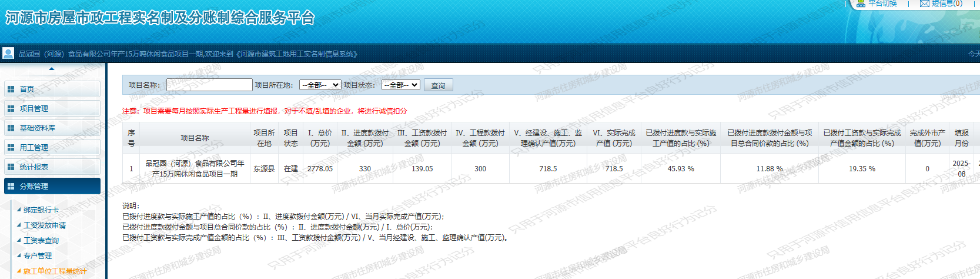This screenshot has width=980, height=279.
Task: Open the 专户管理 submenu item
Action: (x=38, y=255)
